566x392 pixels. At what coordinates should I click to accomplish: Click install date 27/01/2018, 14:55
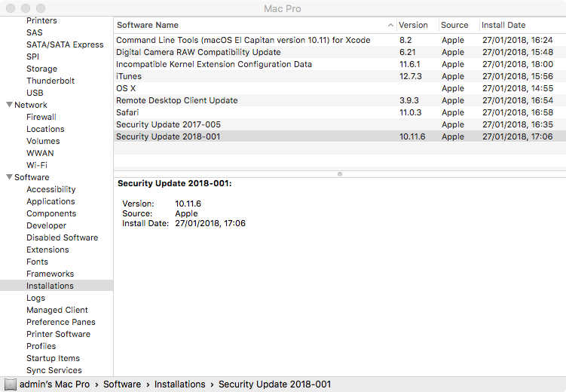click(x=518, y=88)
